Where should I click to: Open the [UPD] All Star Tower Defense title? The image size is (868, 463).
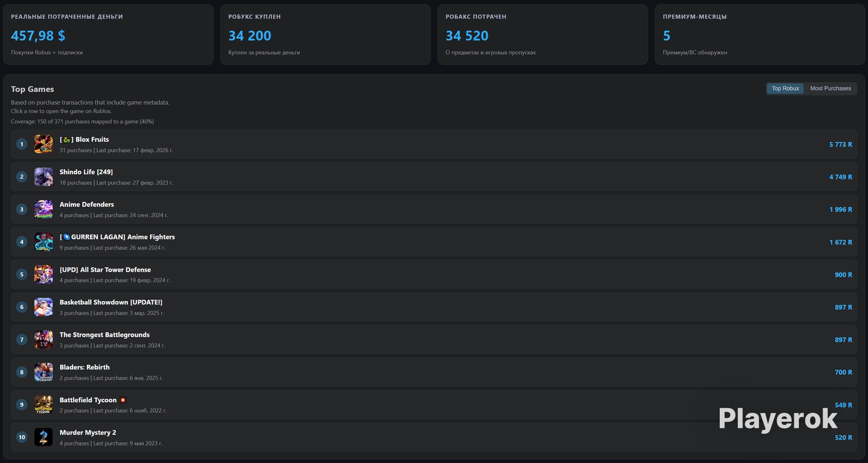point(105,269)
